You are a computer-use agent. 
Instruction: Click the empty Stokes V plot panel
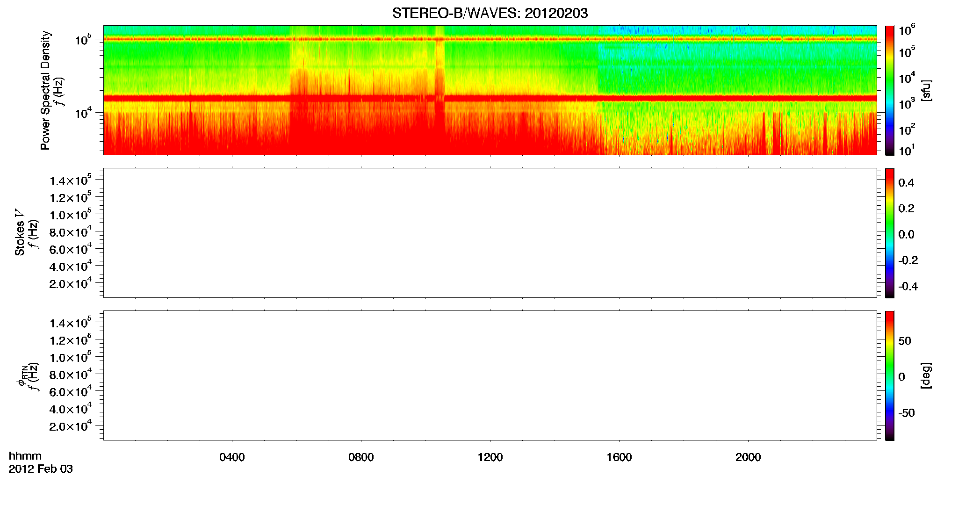(490, 233)
